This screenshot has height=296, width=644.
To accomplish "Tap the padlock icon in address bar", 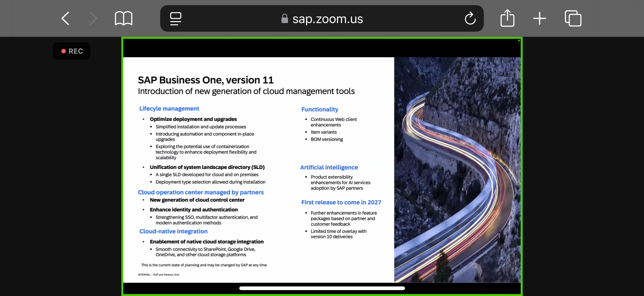I will 284,18.
